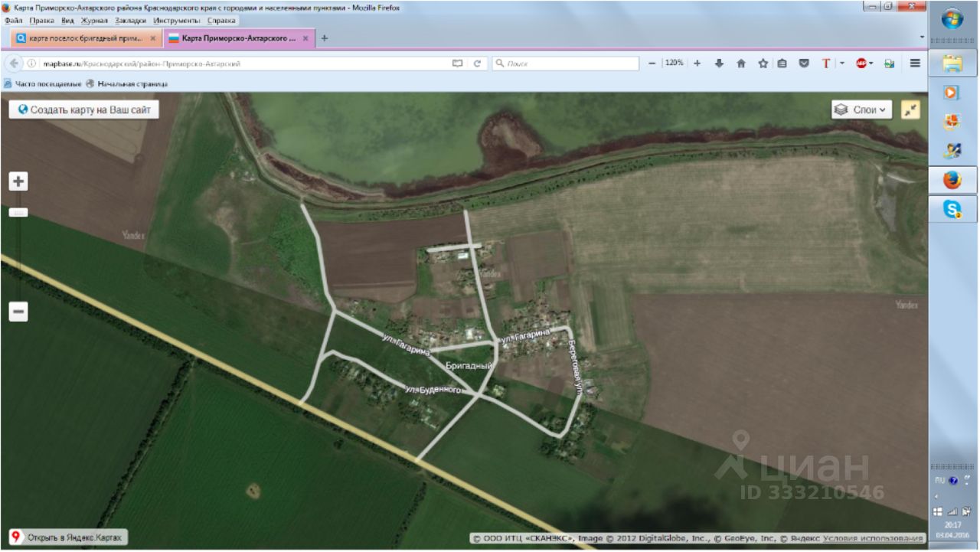The height and width of the screenshot is (552, 980).
Task: Open the tab list dropdown arrow
Action: (x=922, y=38)
